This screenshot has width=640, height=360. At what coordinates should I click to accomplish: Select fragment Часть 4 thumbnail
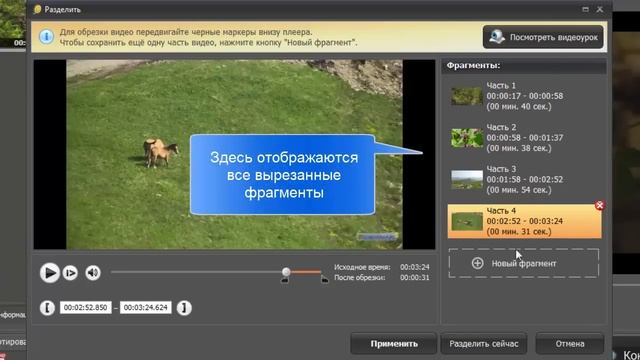[x=467, y=221]
